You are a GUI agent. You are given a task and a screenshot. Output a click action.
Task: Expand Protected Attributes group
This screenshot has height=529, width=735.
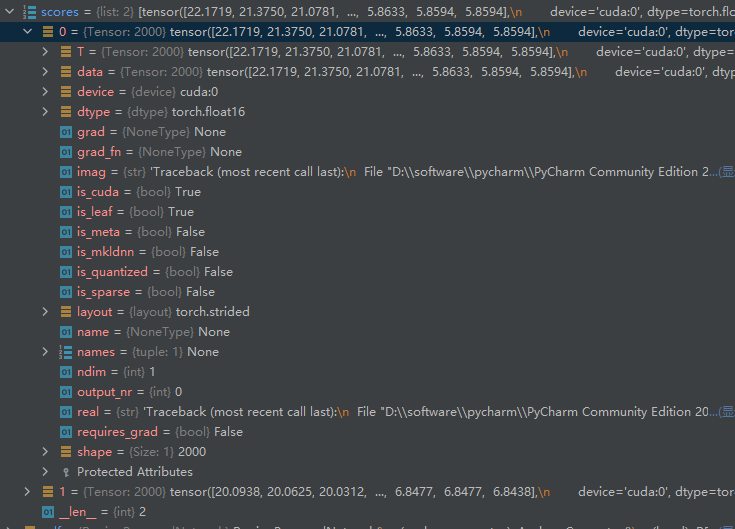coord(45,471)
